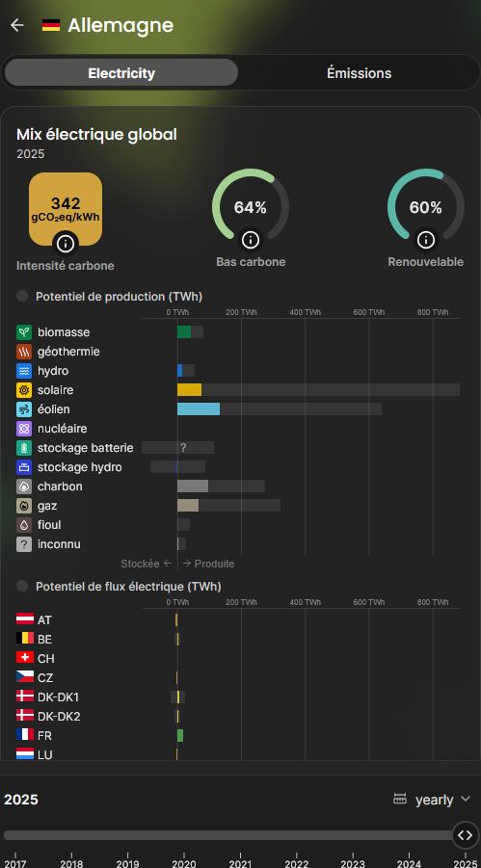Image resolution: width=481 pixels, height=868 pixels.
Task: Click the FR country flow row
Action: [x=238, y=735]
